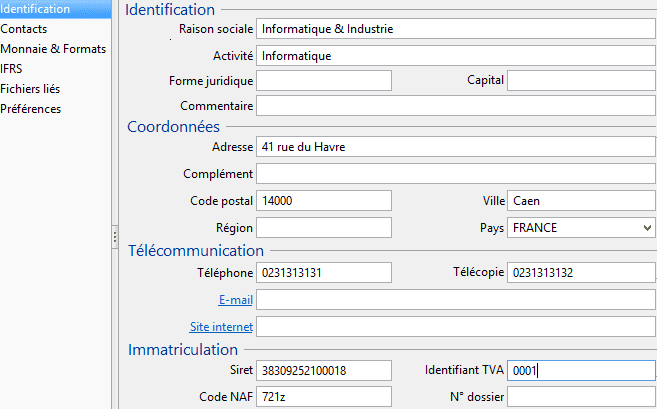
Task: Click the Téléphone number field
Action: [x=324, y=273]
